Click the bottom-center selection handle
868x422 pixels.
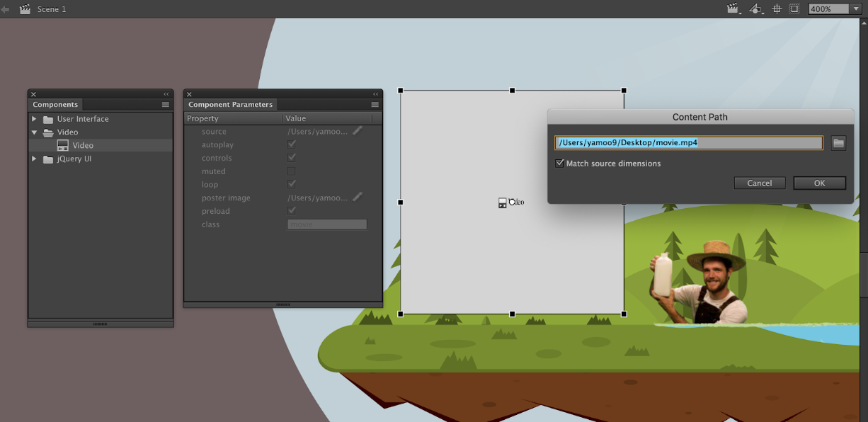tap(513, 314)
